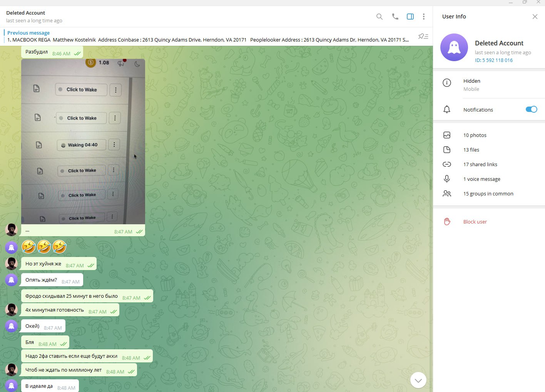Click the three laughing emojis message
The height and width of the screenshot is (392, 545).
click(44, 247)
